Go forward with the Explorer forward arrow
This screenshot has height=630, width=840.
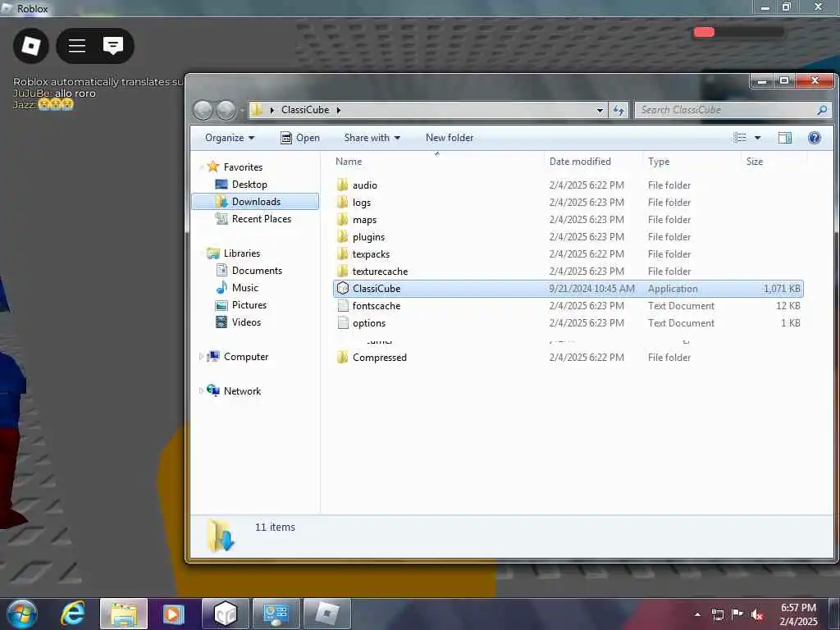226,110
